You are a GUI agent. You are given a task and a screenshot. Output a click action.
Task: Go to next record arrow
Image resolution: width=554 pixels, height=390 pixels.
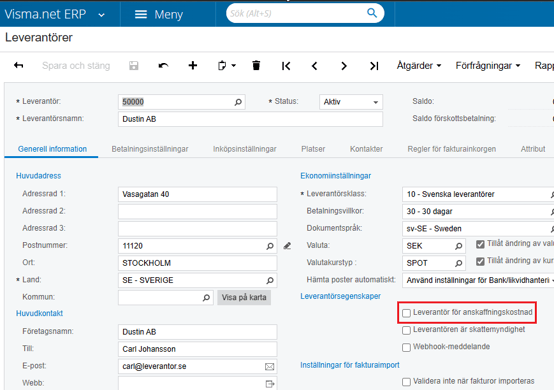pyautogui.click(x=344, y=66)
